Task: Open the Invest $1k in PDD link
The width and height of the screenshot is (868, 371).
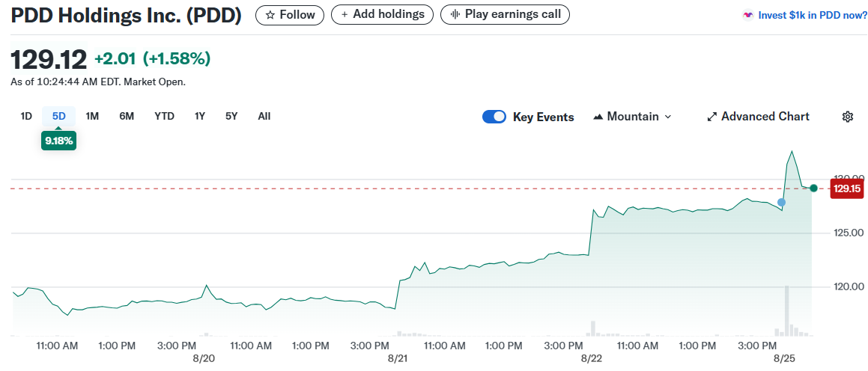Action: click(813, 16)
